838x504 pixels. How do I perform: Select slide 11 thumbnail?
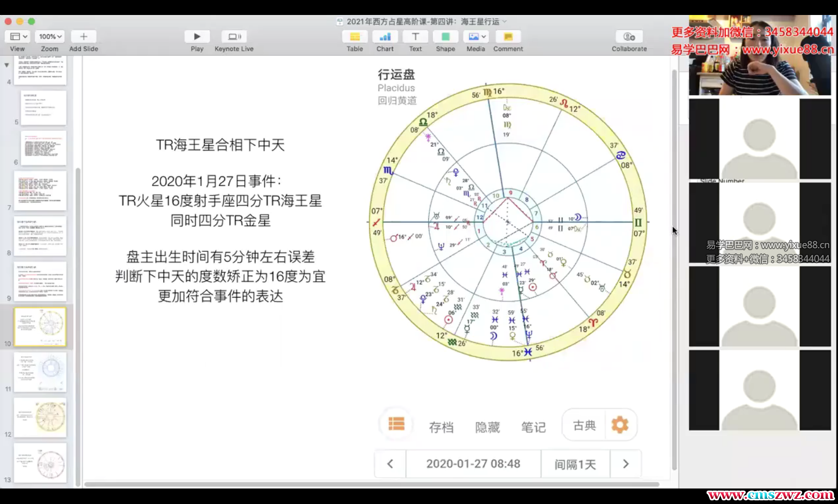(40, 372)
